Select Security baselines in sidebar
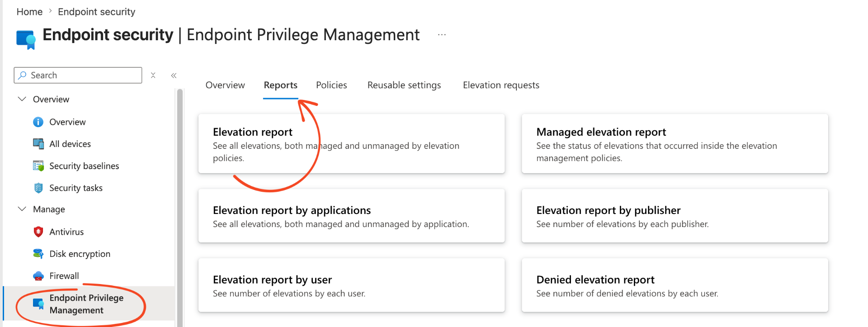The height and width of the screenshot is (327, 868). point(84,166)
